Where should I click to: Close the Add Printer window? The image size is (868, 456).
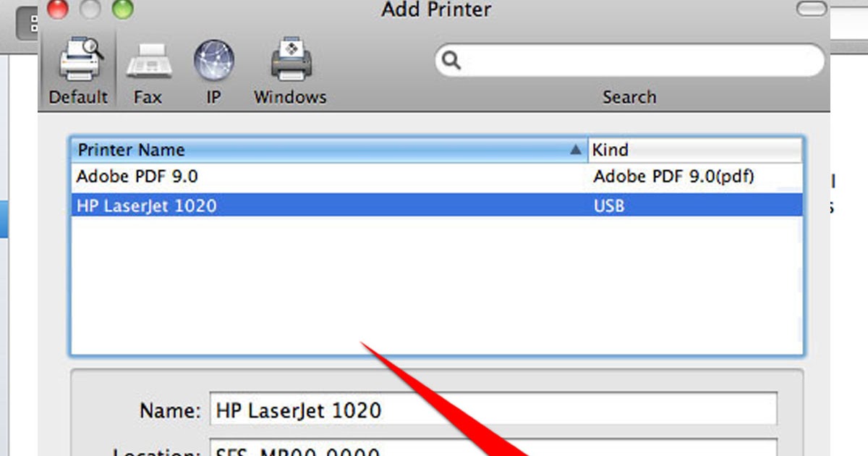coord(57,9)
